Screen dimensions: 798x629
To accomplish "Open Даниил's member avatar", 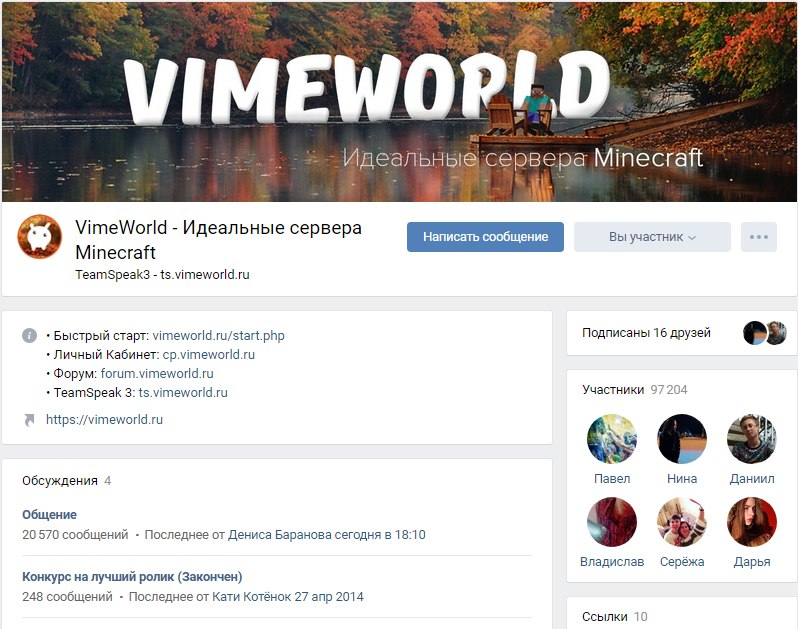I will (752, 439).
